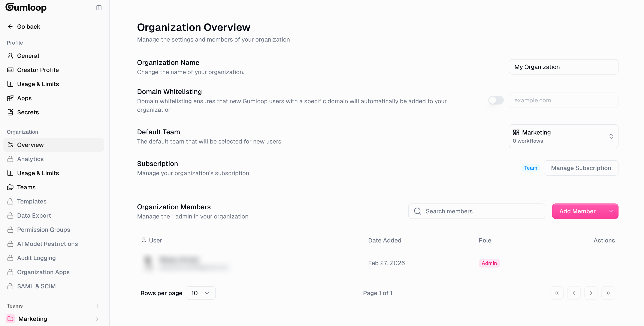The width and height of the screenshot is (644, 326).
Task: Click the lock icon next to Analytics
Action: [10, 159]
